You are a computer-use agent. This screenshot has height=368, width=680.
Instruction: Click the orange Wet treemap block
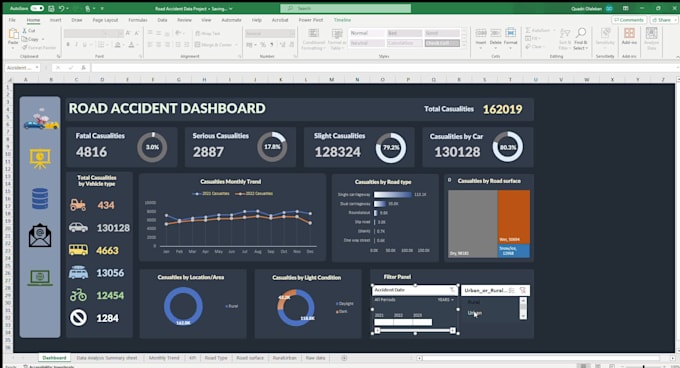click(514, 217)
